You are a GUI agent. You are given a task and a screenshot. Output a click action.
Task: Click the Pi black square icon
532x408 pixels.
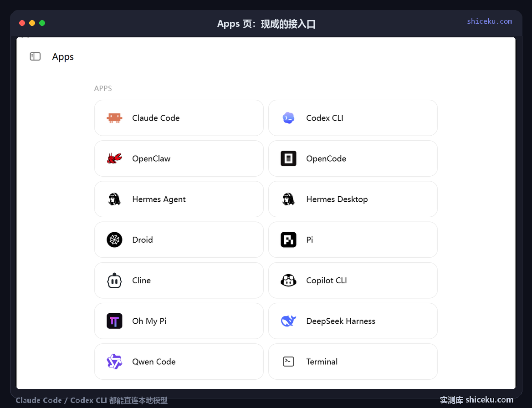pos(288,240)
